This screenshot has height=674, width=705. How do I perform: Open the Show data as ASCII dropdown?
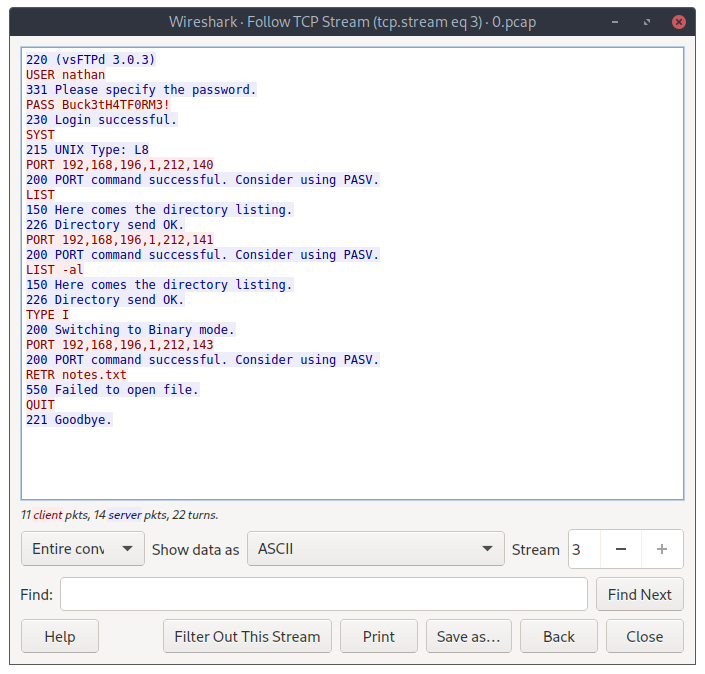click(x=375, y=549)
